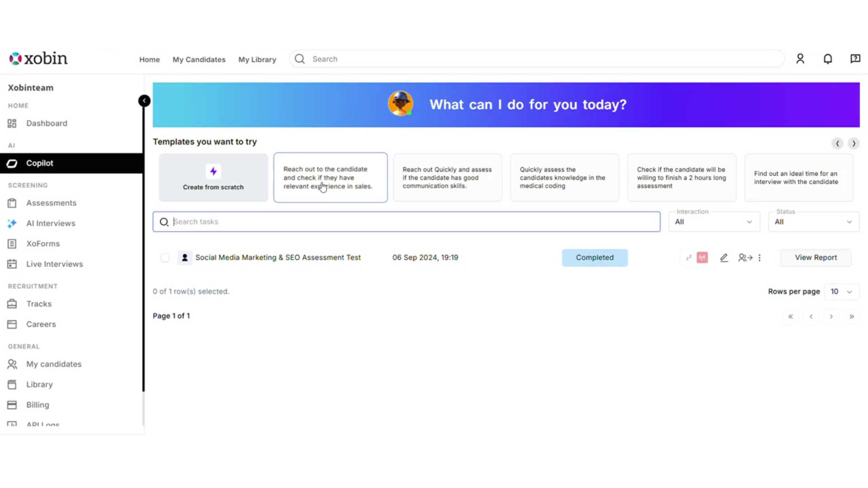Select Copilot in the sidebar
Screen dimensions: 868x488
(71, 163)
